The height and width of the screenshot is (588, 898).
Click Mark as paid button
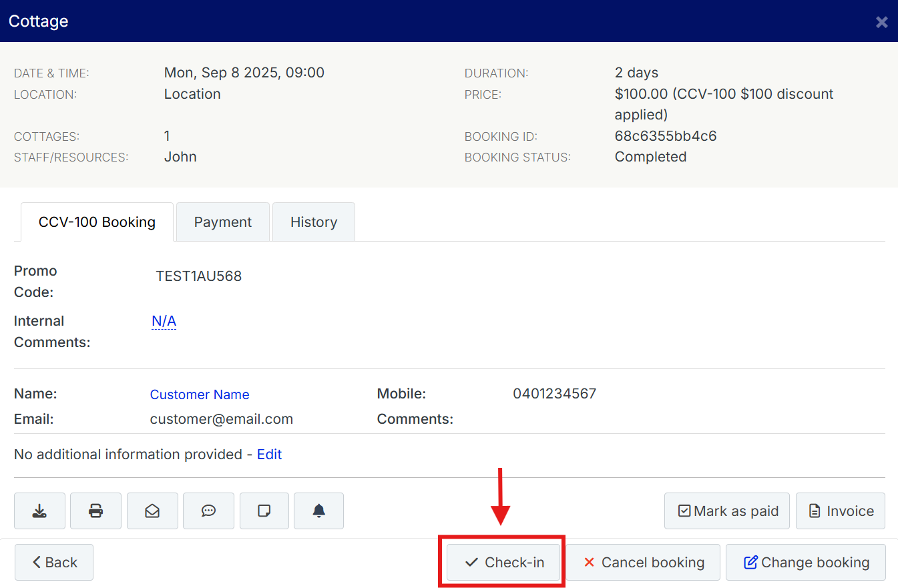click(727, 511)
